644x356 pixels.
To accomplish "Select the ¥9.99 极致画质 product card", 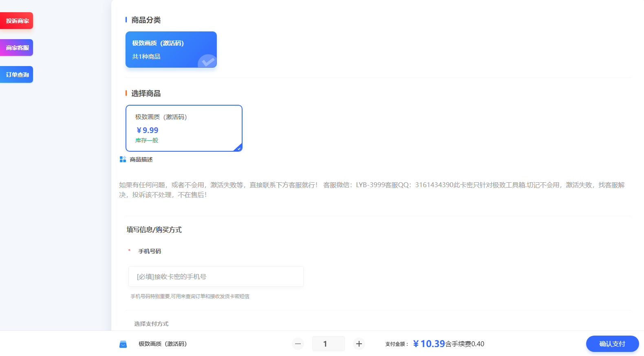I will pyautogui.click(x=184, y=128).
